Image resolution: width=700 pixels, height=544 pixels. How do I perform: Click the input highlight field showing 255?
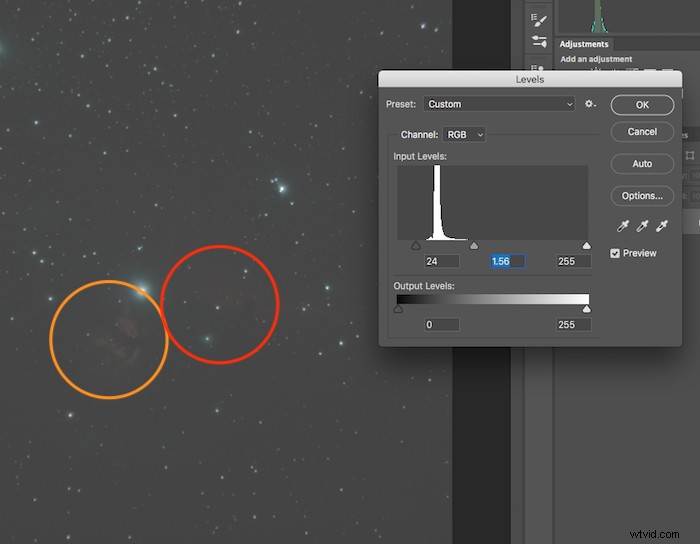pyautogui.click(x=574, y=261)
